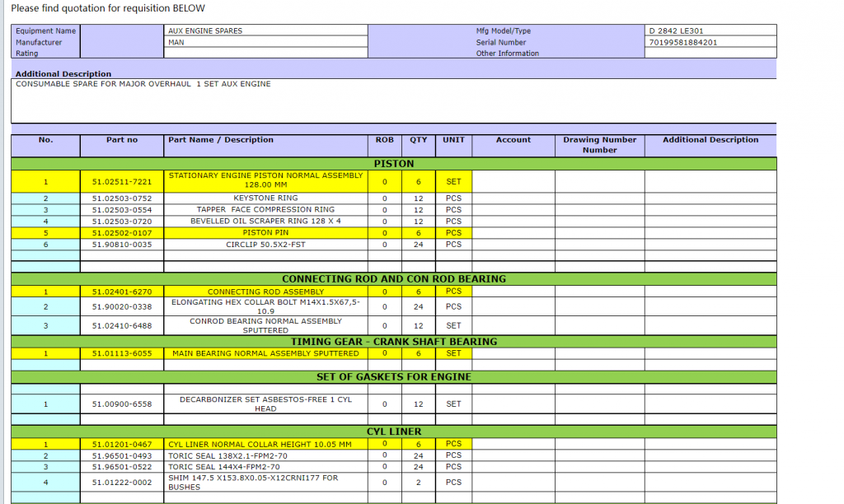Click the ROB column header

(x=384, y=140)
